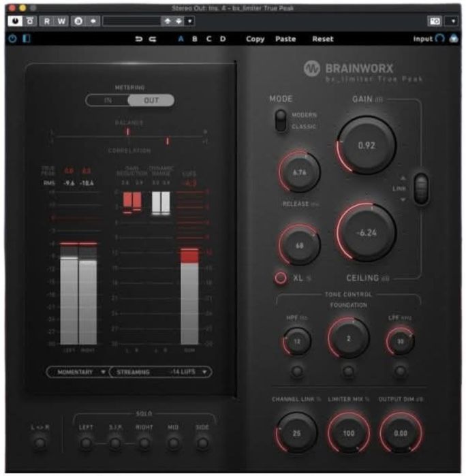Open the host preset menu arrow
The height and width of the screenshot is (476, 466).
pos(190,21)
